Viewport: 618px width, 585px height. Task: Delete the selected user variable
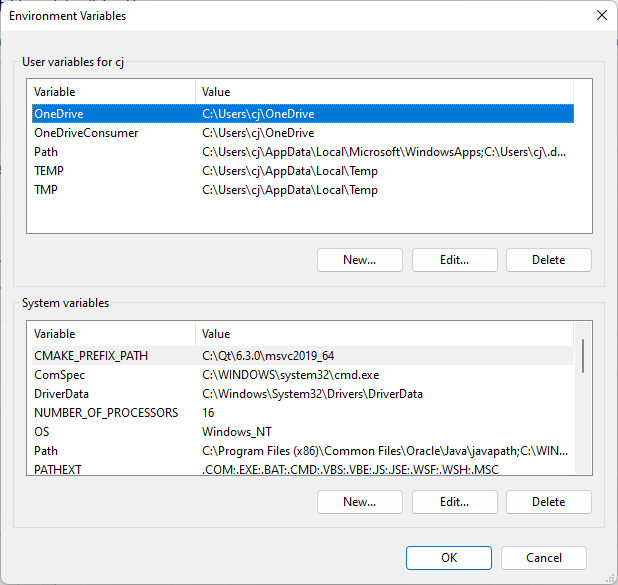(549, 260)
